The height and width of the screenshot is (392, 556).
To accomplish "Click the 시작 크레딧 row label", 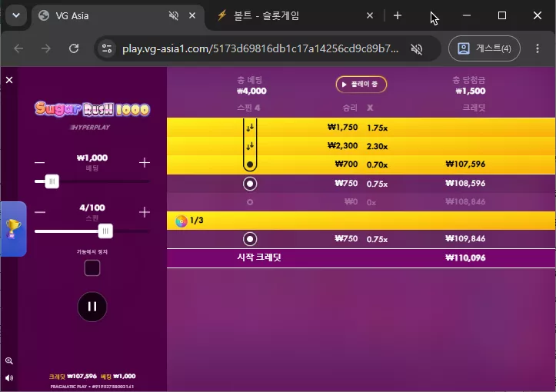I will (259, 257).
